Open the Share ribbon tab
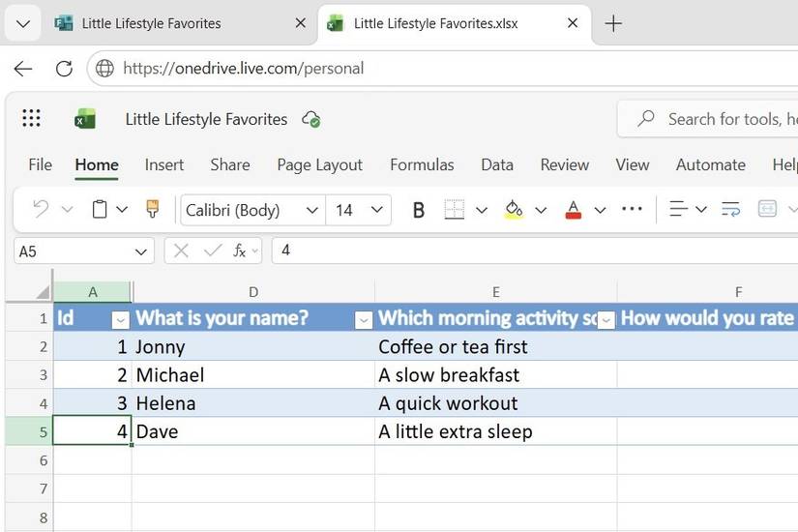The height and width of the screenshot is (532, 798). point(230,165)
